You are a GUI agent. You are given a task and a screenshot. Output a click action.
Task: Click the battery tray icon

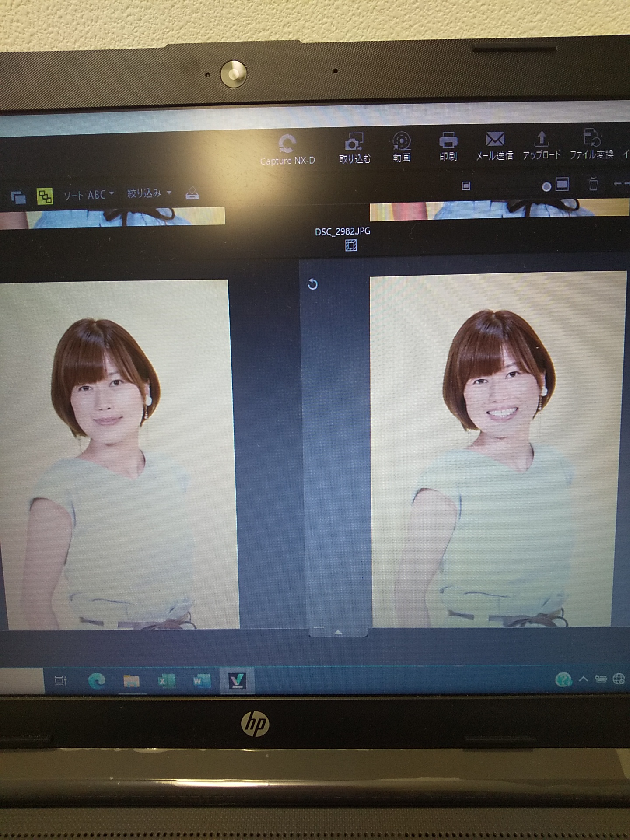point(601,679)
